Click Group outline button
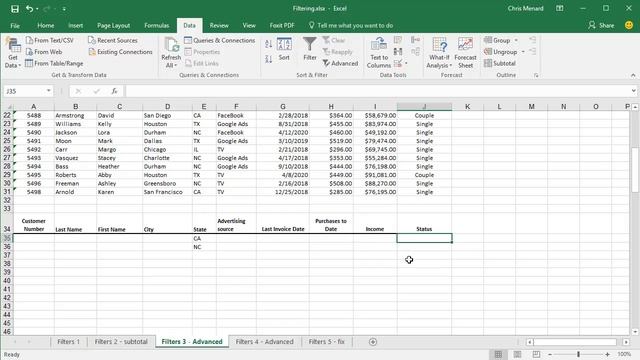 click(x=497, y=40)
